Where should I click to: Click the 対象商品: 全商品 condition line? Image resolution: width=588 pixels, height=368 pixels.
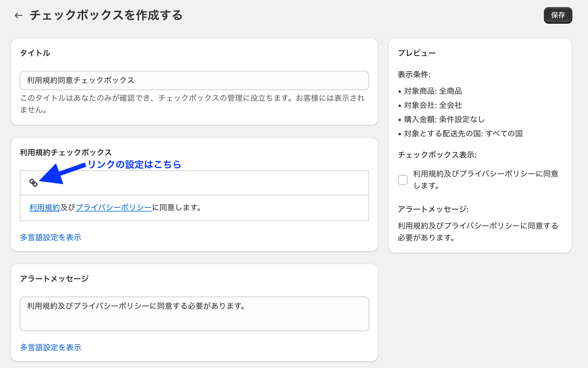(x=433, y=91)
